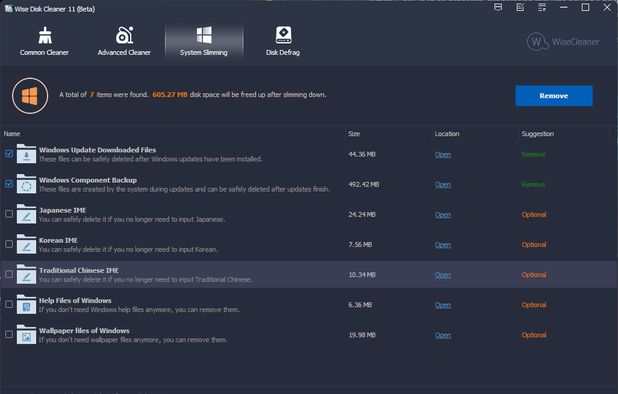Click Windows Update Downloaded Files folder icon
The height and width of the screenshot is (394, 618).
point(26,154)
